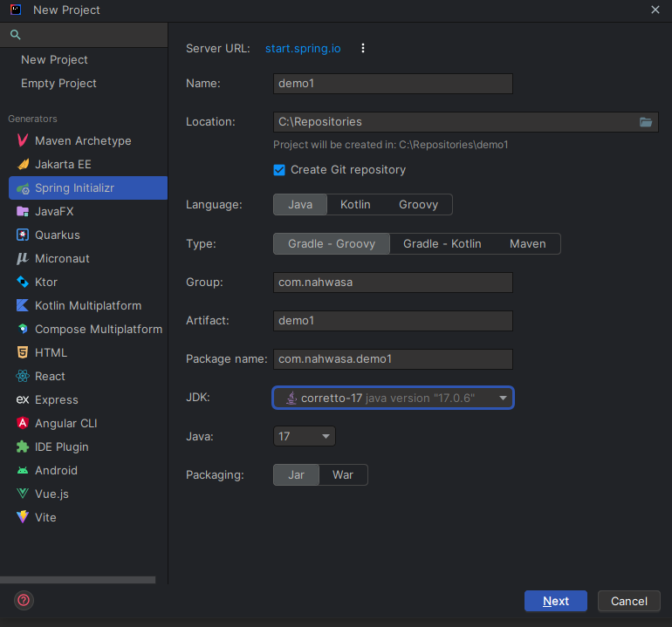Viewport: 672px width, 627px height.
Task: Click the HTML5 shield icon
Action: pyautogui.click(x=23, y=352)
